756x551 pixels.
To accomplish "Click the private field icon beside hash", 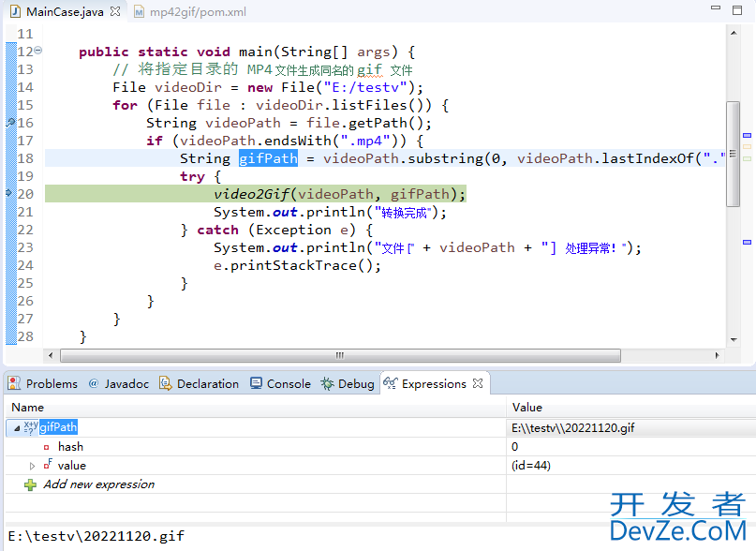I will 46,447.
